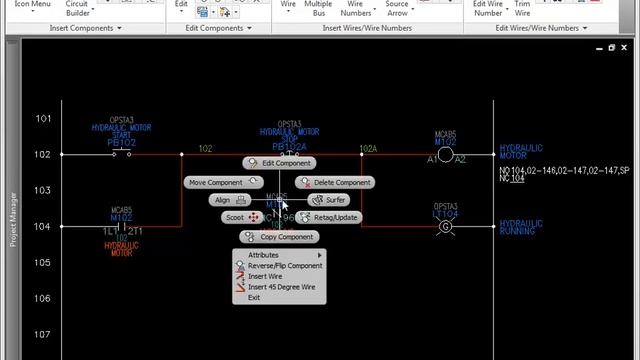The height and width of the screenshot is (360, 640).
Task: Click the NO cross-reference text 104,02-146
Action: 564,171
